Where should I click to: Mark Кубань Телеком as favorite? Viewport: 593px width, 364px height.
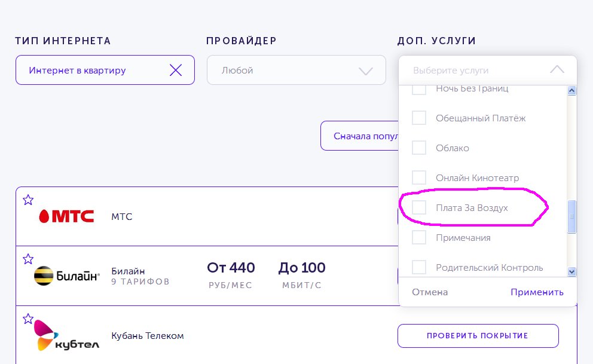[27, 319]
